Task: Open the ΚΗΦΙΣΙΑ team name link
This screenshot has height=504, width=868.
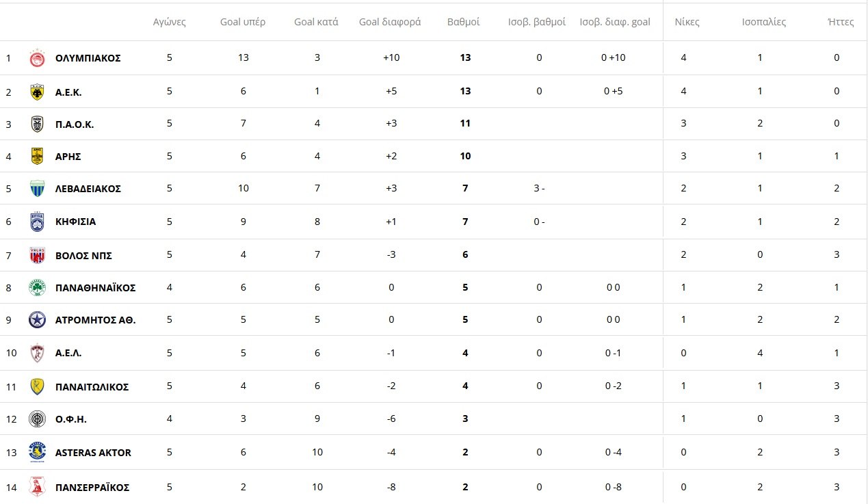Action: pyautogui.click(x=75, y=222)
